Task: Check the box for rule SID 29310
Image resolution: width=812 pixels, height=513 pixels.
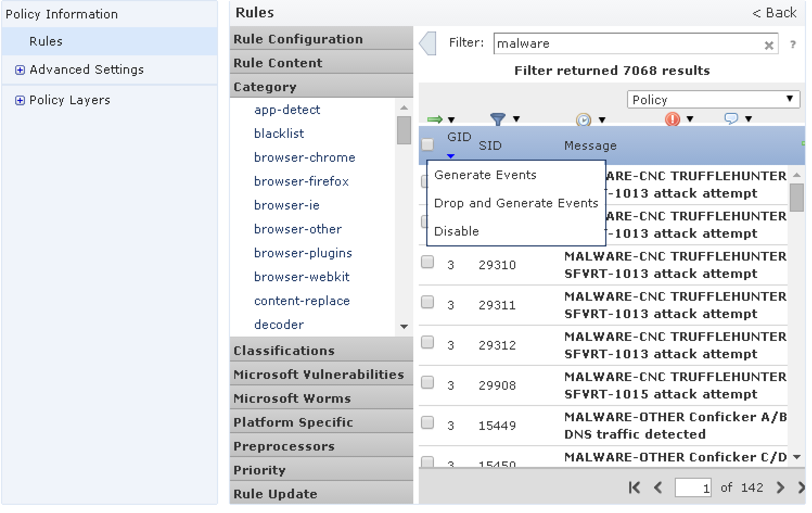Action: coord(427,262)
